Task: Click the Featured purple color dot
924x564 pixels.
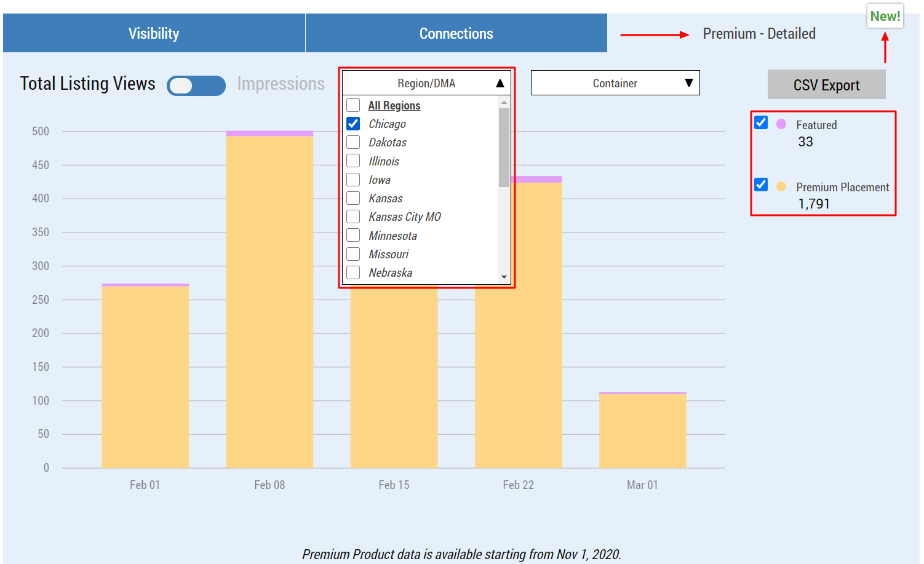Action: pos(781,124)
